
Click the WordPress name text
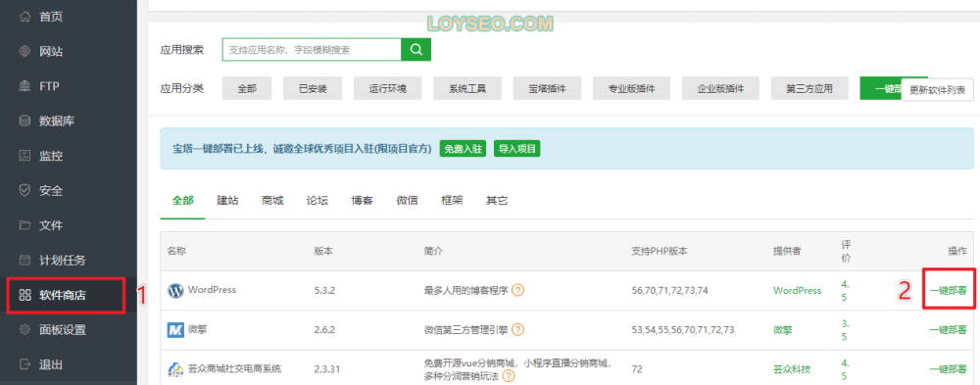click(212, 290)
